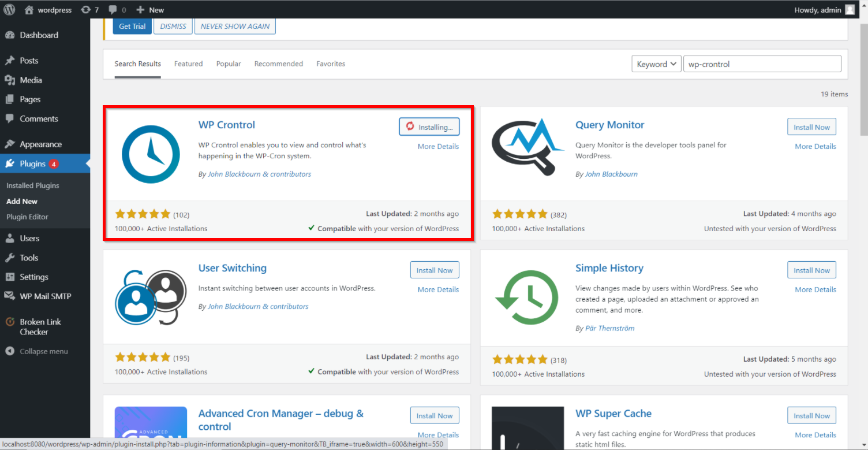Click the WP Crontrol clock thumbnail
This screenshot has height=450, width=868.
[x=151, y=154]
